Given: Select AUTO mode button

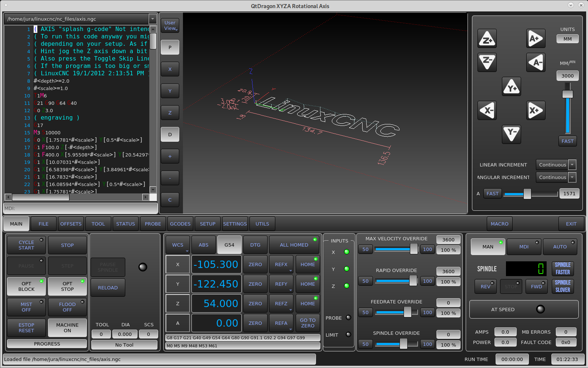Looking at the screenshot, I should (560, 247).
